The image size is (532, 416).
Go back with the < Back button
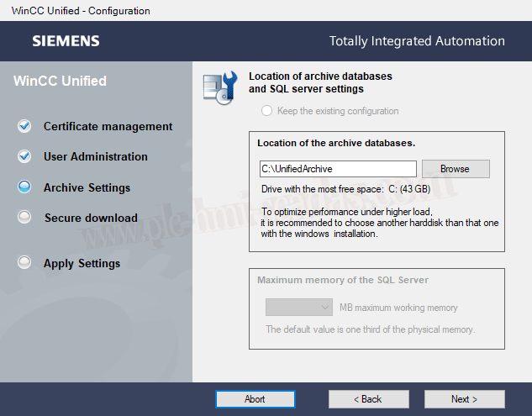point(368,399)
